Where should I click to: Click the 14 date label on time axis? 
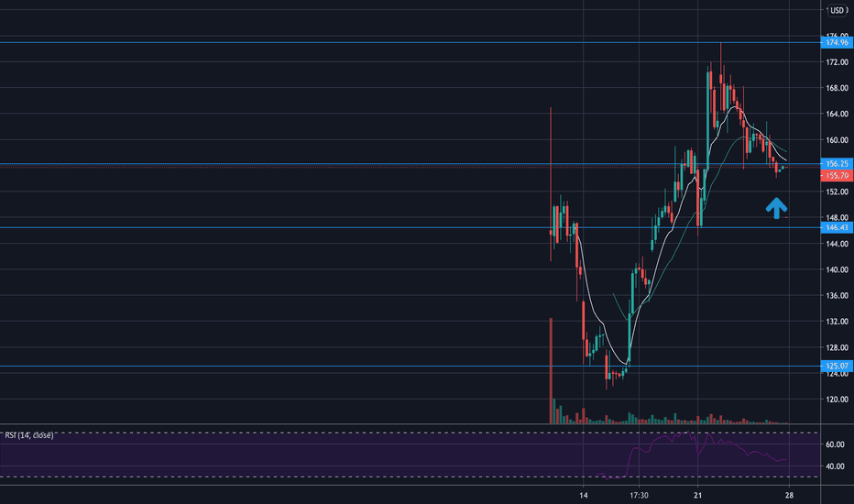click(584, 495)
